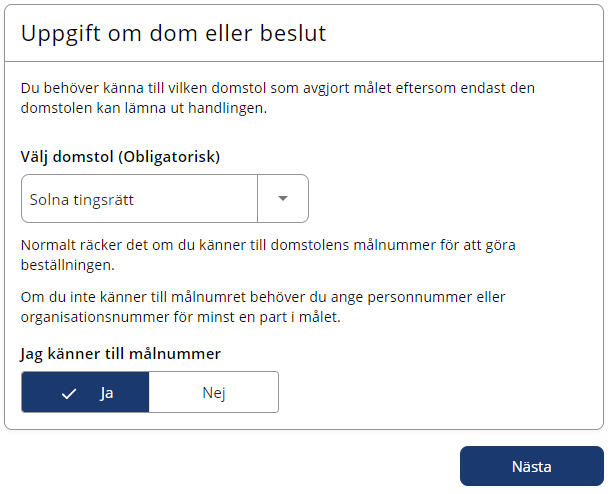Select Nej for knowing the case number
This screenshot has height=494, width=612.
tap(213, 393)
